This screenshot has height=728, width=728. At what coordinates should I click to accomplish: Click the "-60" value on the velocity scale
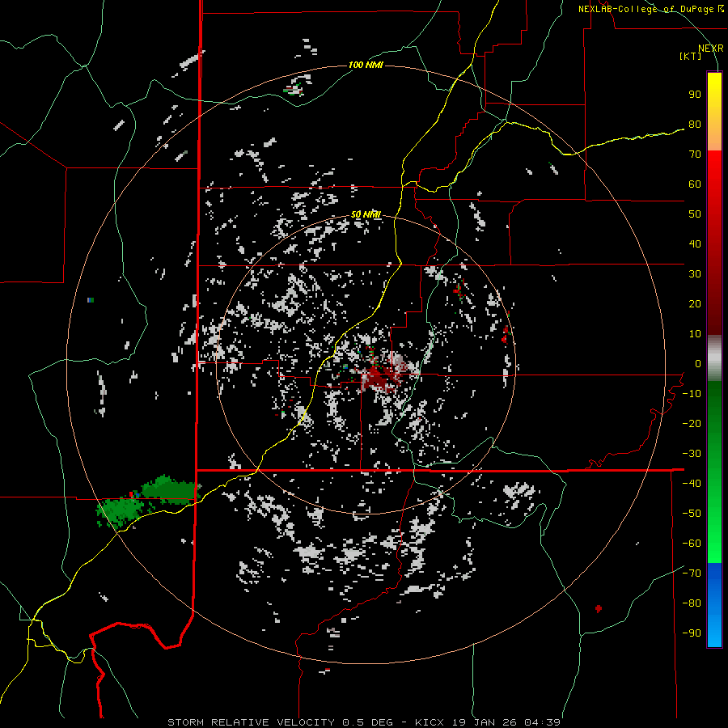tap(692, 544)
